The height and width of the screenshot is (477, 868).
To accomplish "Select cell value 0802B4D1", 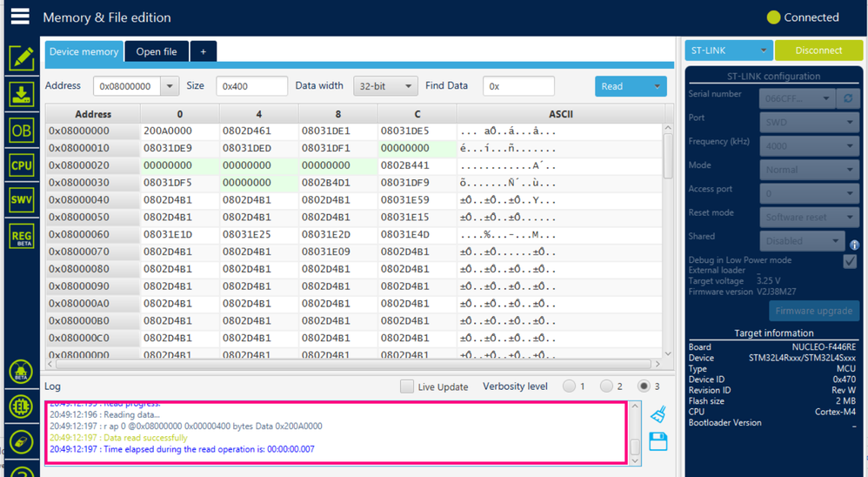I will (337, 182).
